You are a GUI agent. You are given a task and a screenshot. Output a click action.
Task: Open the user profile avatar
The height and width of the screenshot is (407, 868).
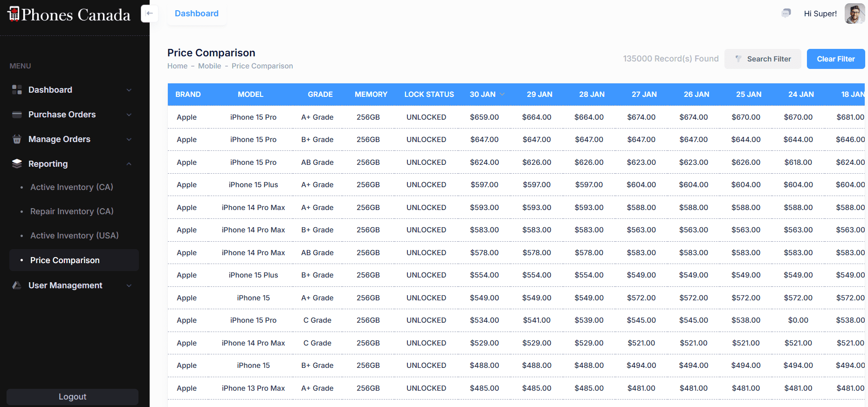[x=854, y=14]
